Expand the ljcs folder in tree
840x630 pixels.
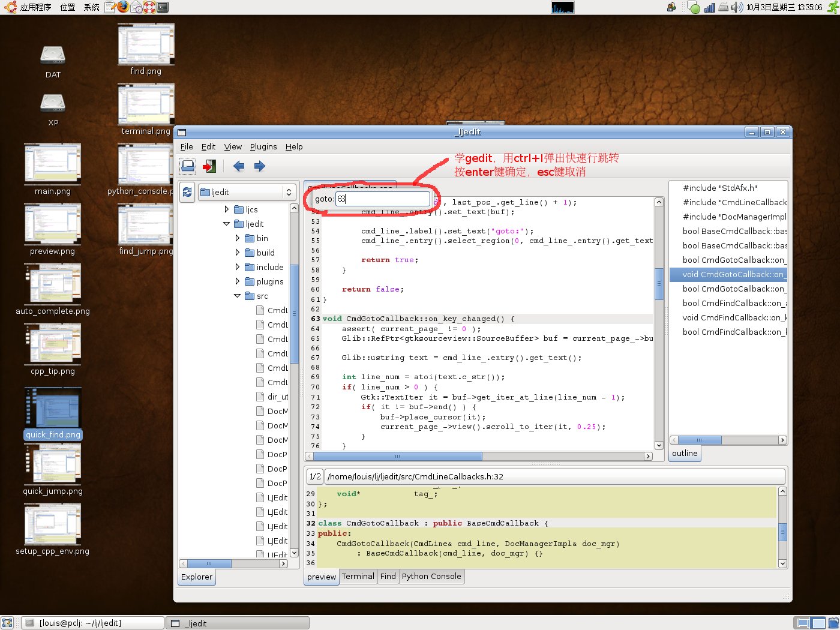(x=226, y=209)
